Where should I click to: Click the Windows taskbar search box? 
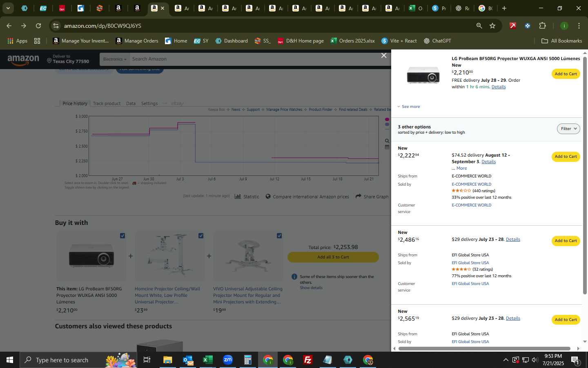coord(78,360)
